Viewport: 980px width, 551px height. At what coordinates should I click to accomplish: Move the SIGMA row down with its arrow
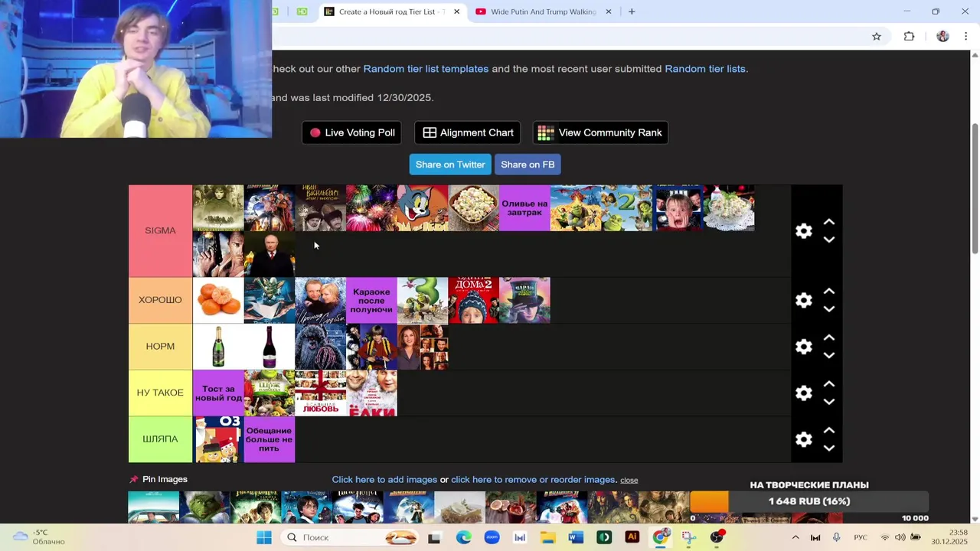(x=828, y=240)
